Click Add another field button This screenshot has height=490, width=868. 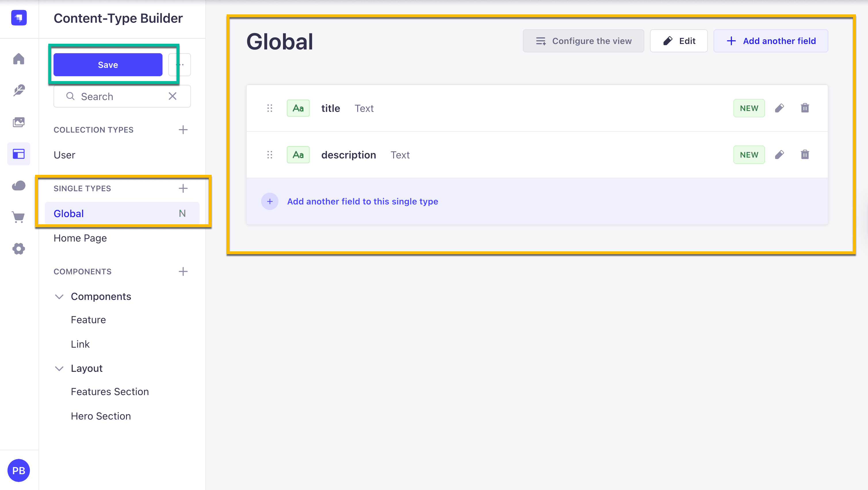(x=771, y=41)
